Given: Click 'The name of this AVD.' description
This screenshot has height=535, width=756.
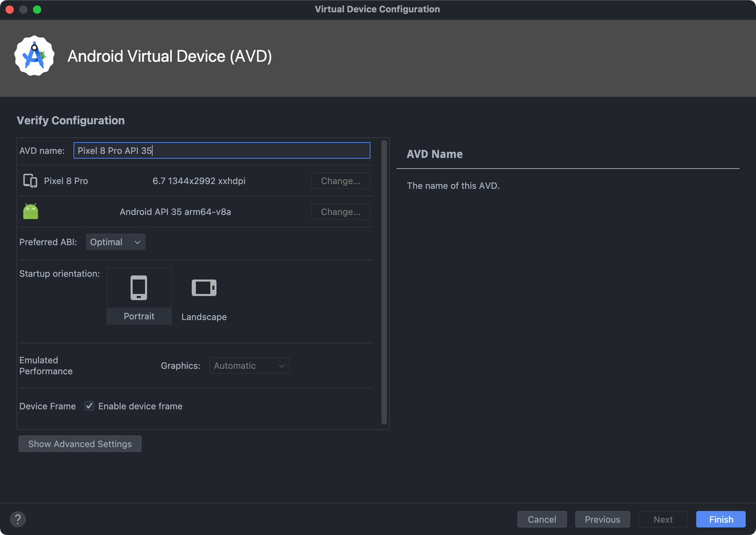Looking at the screenshot, I should pyautogui.click(x=453, y=186).
